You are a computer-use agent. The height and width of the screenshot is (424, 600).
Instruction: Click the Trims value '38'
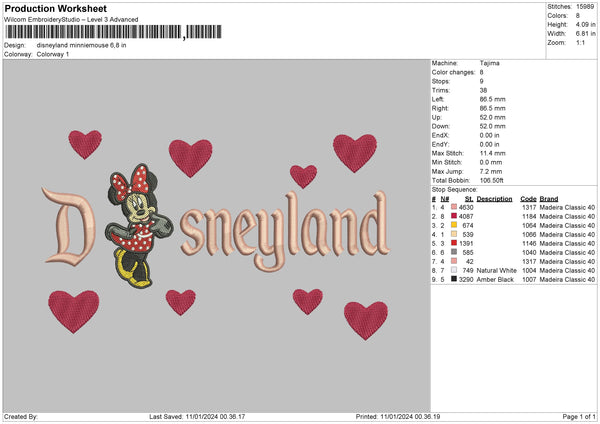(483, 90)
